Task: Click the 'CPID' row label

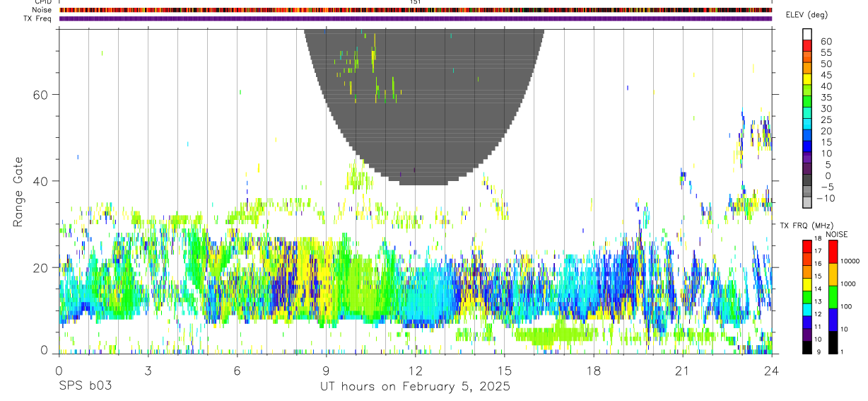Action: point(42,2)
